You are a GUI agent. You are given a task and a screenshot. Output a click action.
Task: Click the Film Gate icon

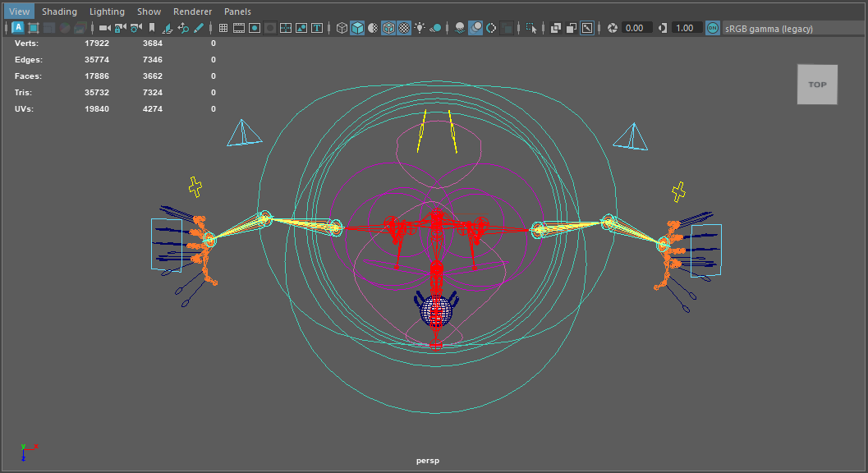tap(239, 28)
